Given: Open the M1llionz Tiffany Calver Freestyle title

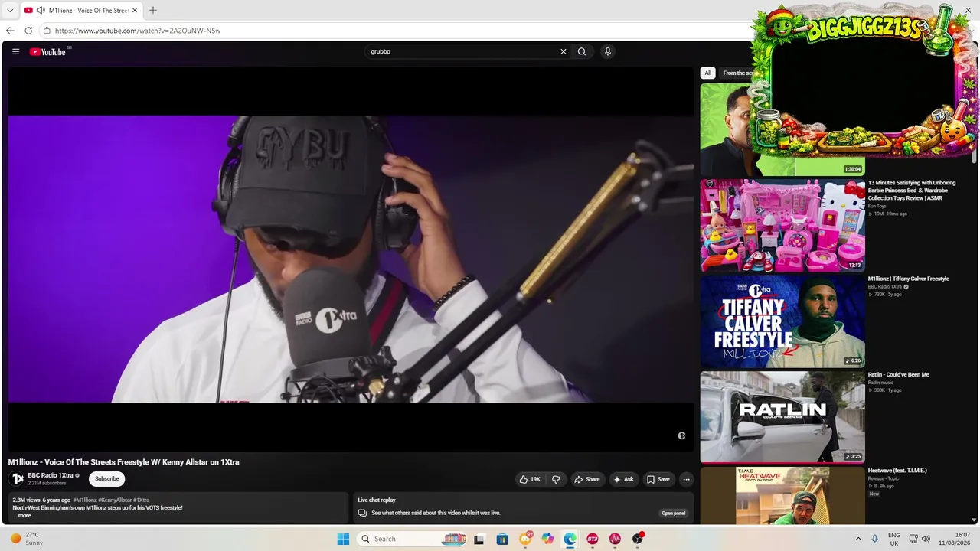Looking at the screenshot, I should 909,279.
